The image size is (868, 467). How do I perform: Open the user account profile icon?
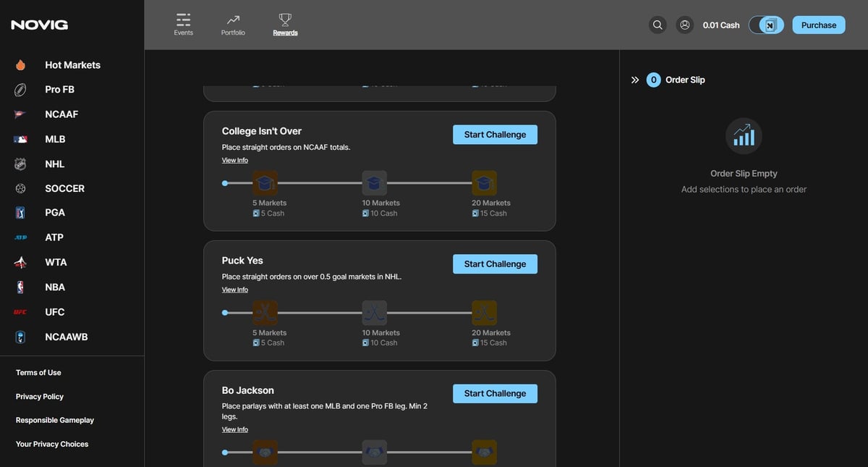(x=684, y=25)
